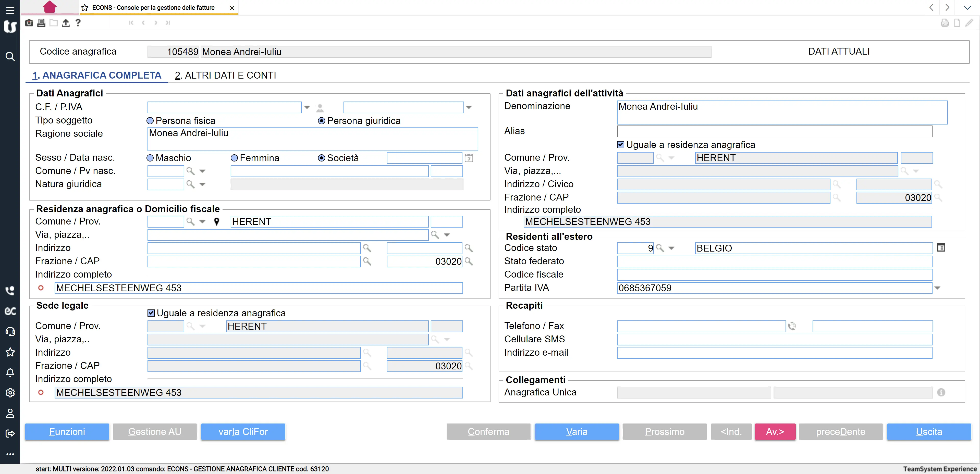
Task: Click the Uscita button
Action: tap(929, 431)
